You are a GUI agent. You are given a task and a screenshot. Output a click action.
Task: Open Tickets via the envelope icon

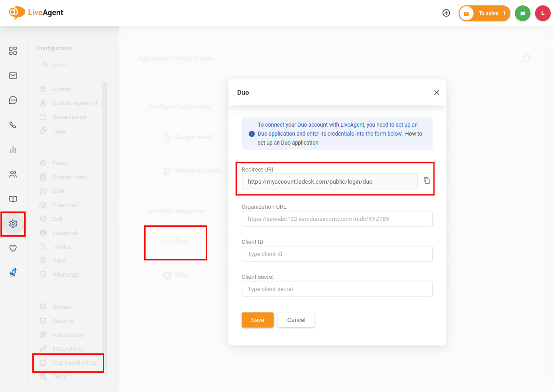(13, 75)
